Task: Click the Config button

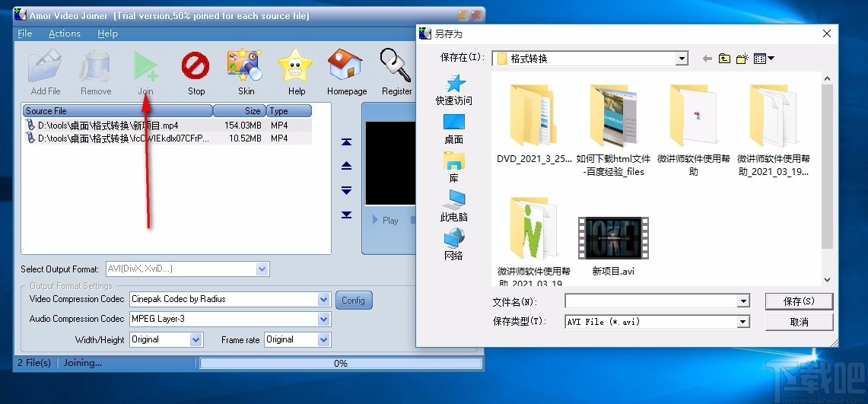Action: pos(353,301)
